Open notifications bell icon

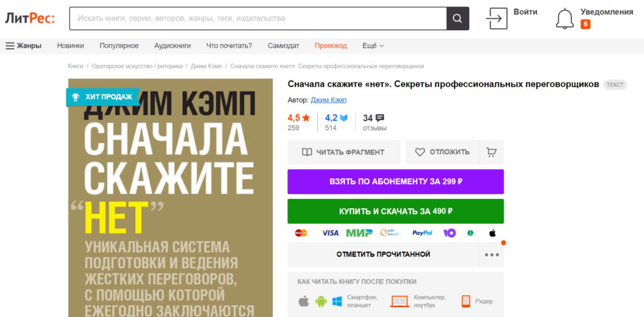(565, 19)
